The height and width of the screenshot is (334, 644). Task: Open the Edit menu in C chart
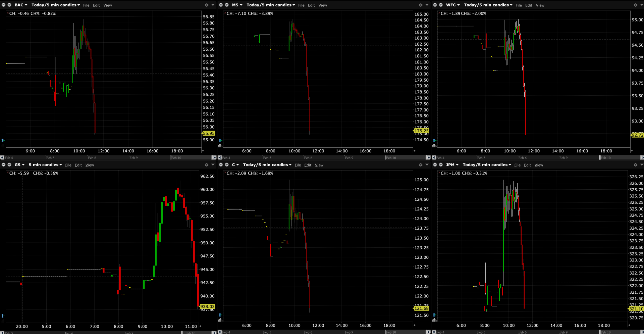(308, 165)
